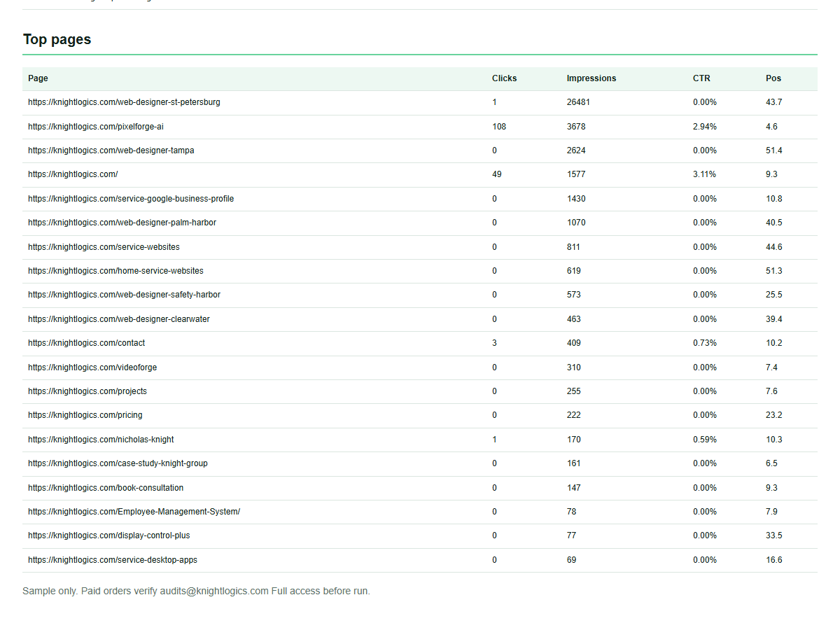Click the 3678 impressions value
This screenshot has width=840, height=630.
pyautogui.click(x=576, y=127)
